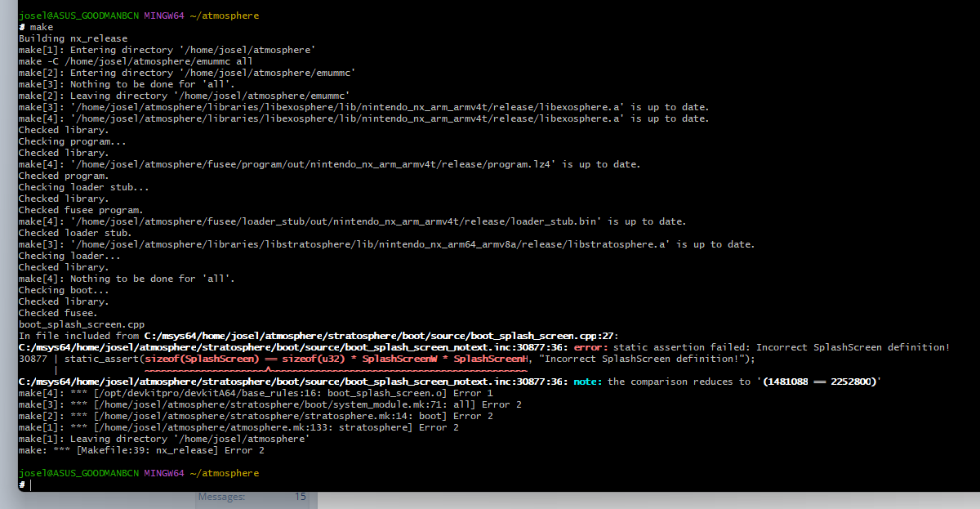Click the 'Checking loader stub...' line
The image size is (980, 509).
(84, 187)
